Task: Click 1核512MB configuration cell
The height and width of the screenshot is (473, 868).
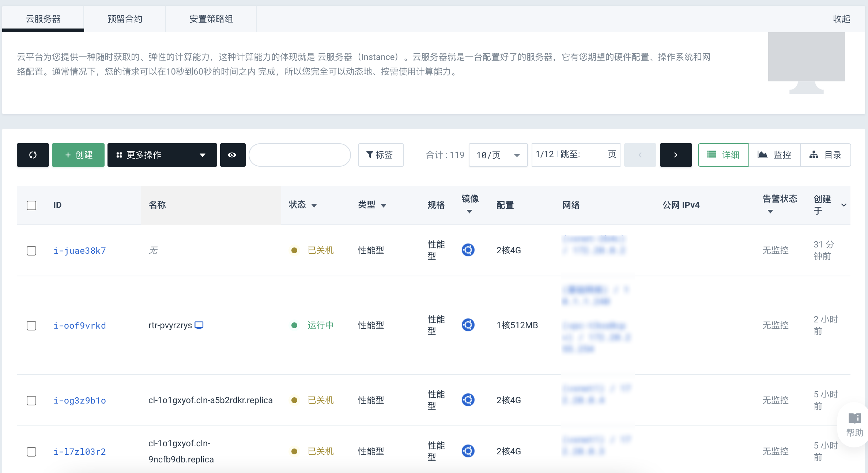Action: point(517,325)
